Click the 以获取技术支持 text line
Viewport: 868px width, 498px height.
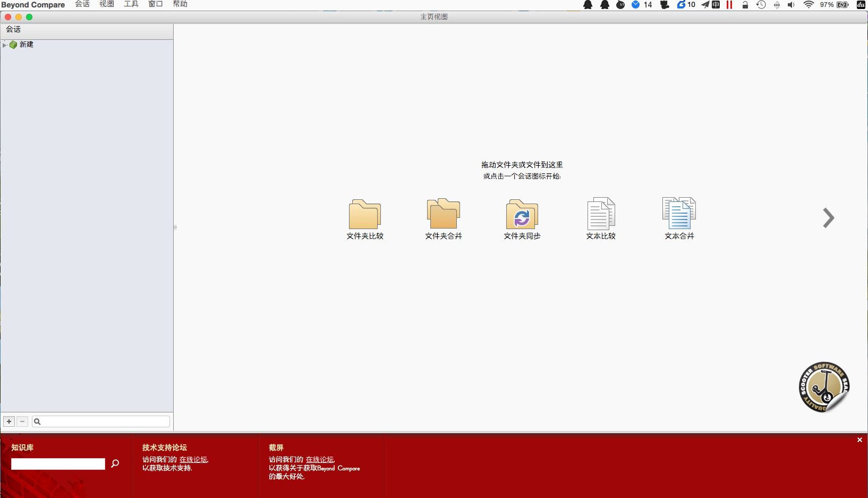tap(167, 468)
